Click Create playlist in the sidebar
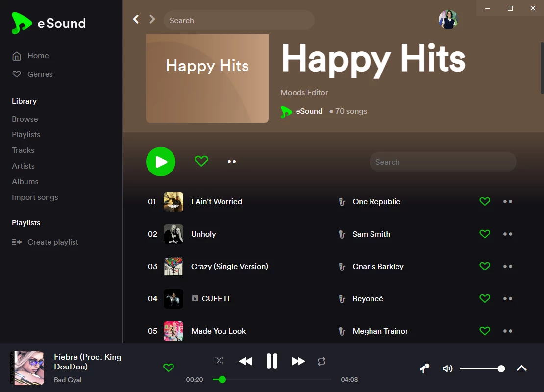This screenshot has height=392, width=544. (45, 242)
